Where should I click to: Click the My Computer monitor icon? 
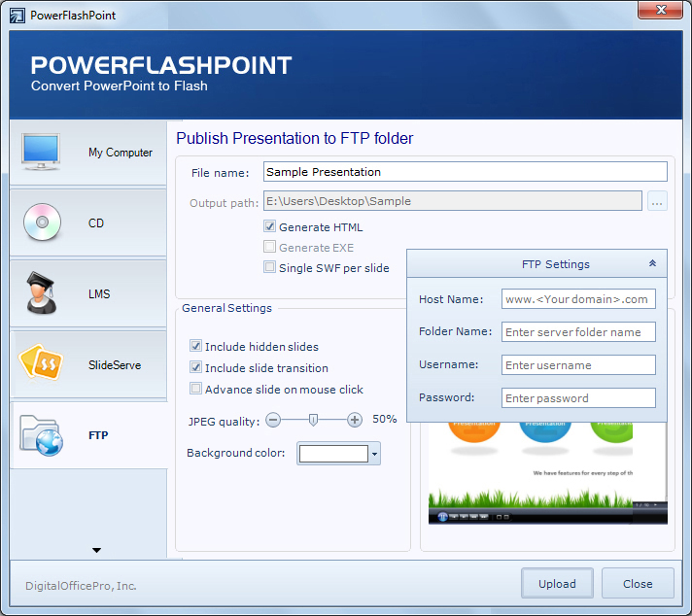[41, 152]
